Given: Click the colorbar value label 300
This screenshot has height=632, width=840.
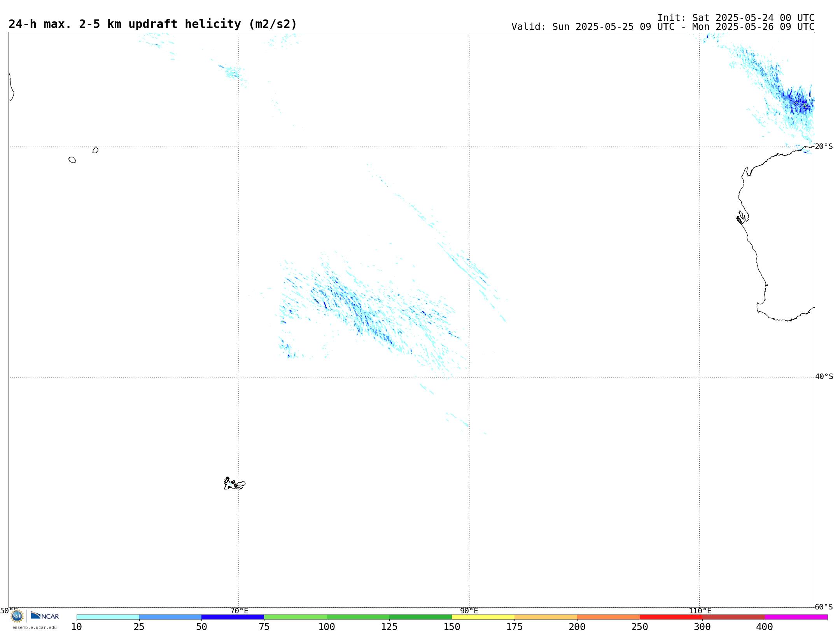Looking at the screenshot, I should pyautogui.click(x=702, y=627).
